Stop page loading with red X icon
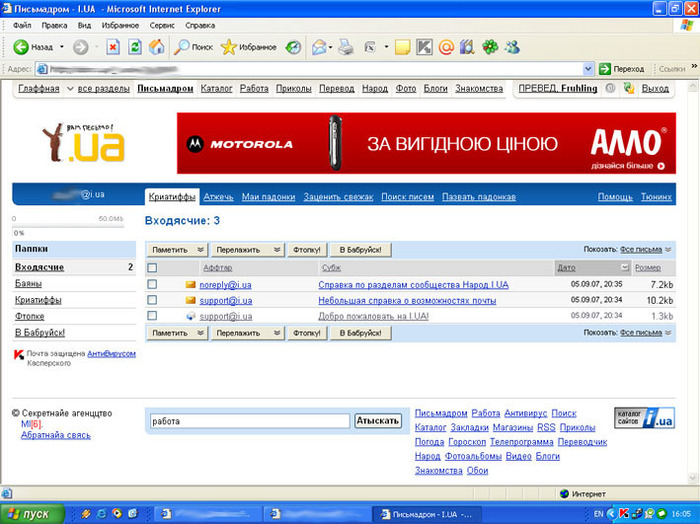 coord(113,47)
